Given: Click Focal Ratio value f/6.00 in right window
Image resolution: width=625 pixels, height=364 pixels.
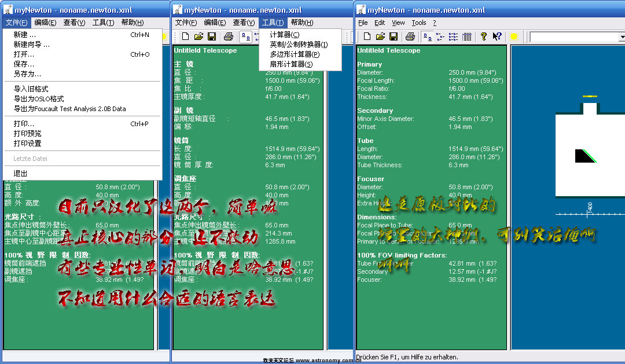Looking at the screenshot, I should pyautogui.click(x=457, y=89).
